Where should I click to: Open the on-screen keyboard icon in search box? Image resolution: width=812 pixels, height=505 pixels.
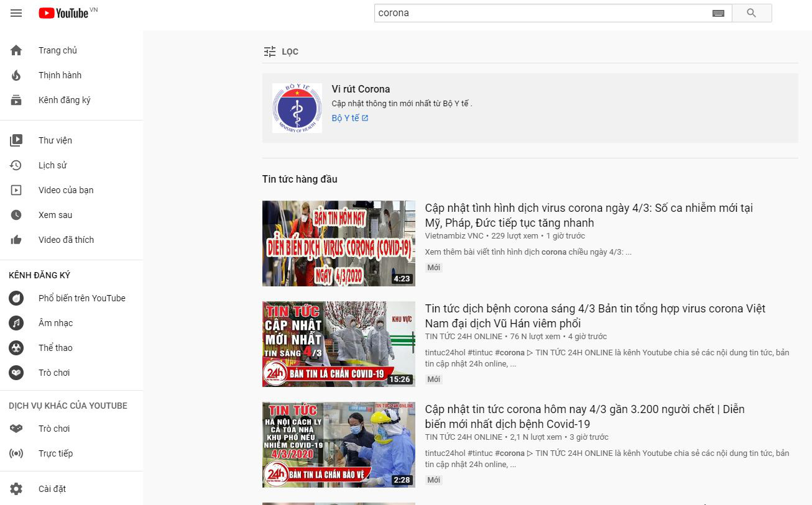(718, 13)
